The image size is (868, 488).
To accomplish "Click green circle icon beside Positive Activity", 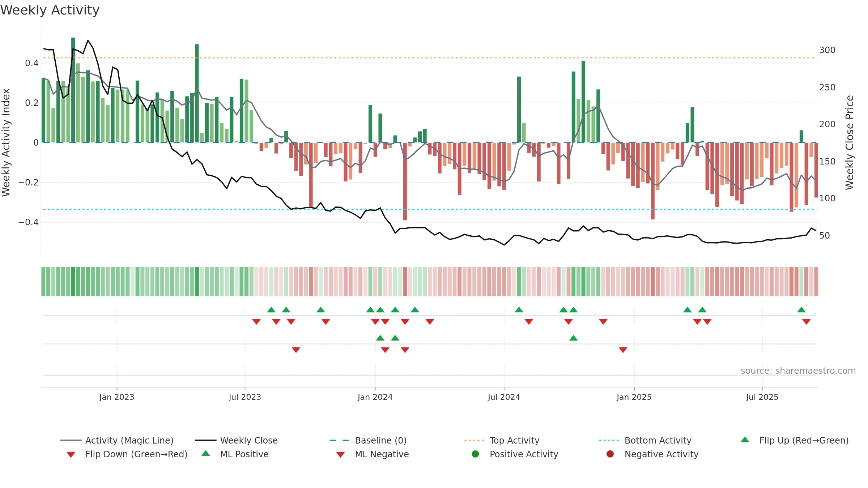I will (x=475, y=454).
